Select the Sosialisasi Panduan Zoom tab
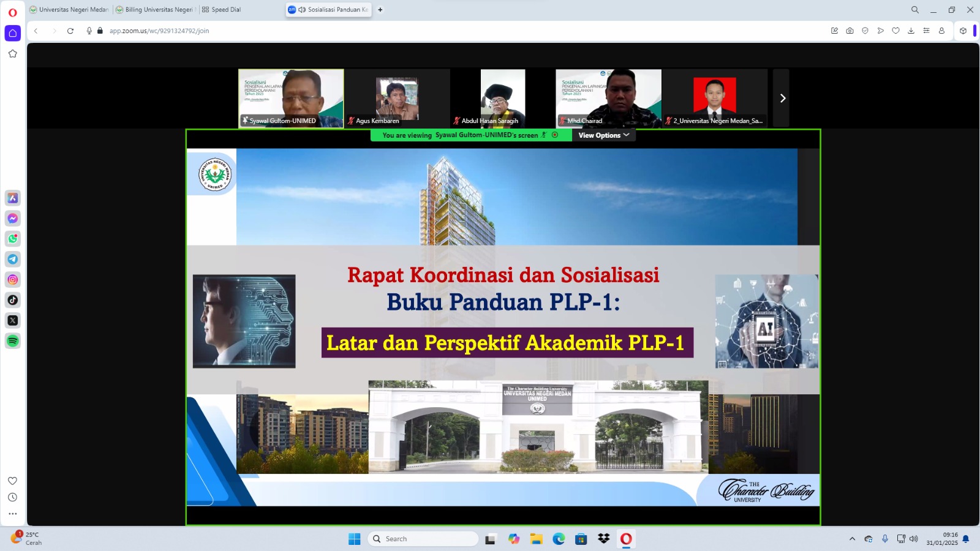 (328, 10)
